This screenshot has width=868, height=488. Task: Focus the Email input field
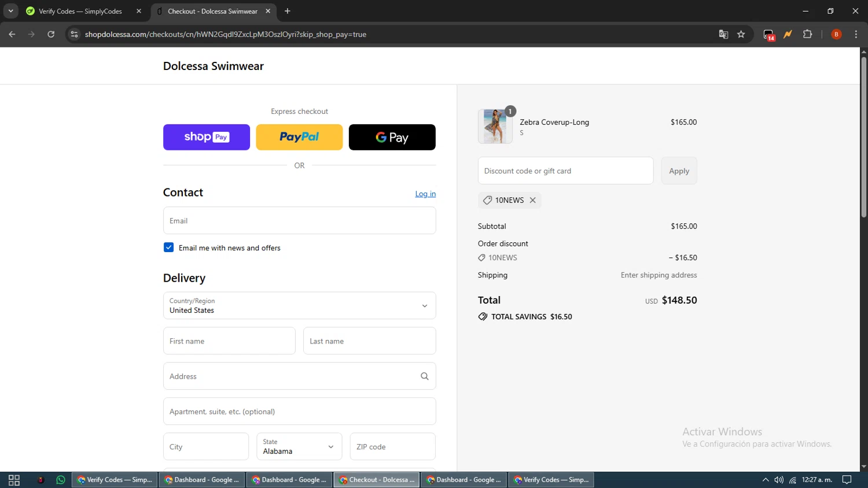tap(300, 220)
